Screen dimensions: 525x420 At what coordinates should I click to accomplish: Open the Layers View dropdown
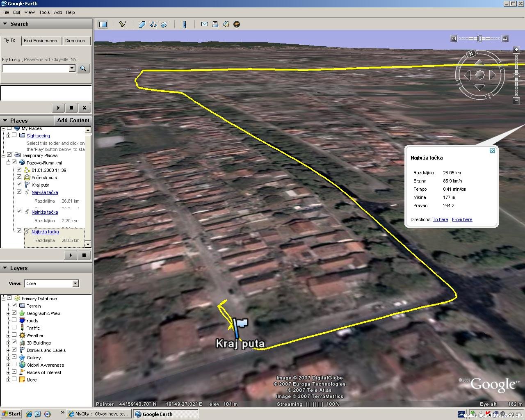75,283
